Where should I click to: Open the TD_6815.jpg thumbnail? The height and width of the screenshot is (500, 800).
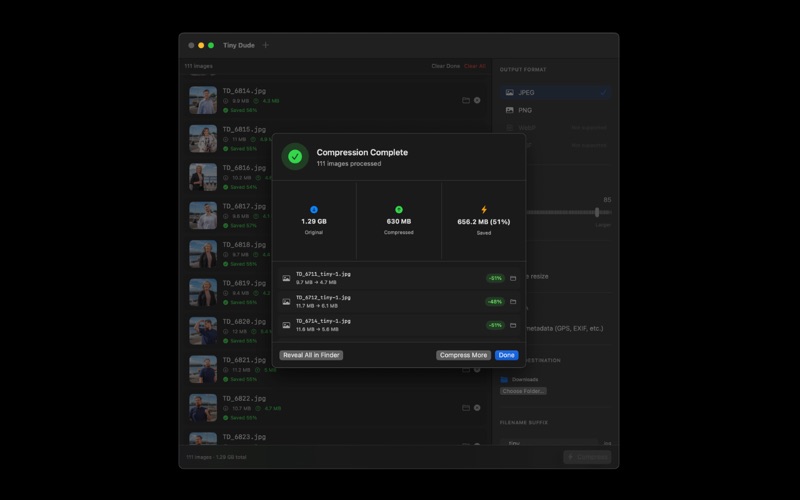pyautogui.click(x=203, y=138)
